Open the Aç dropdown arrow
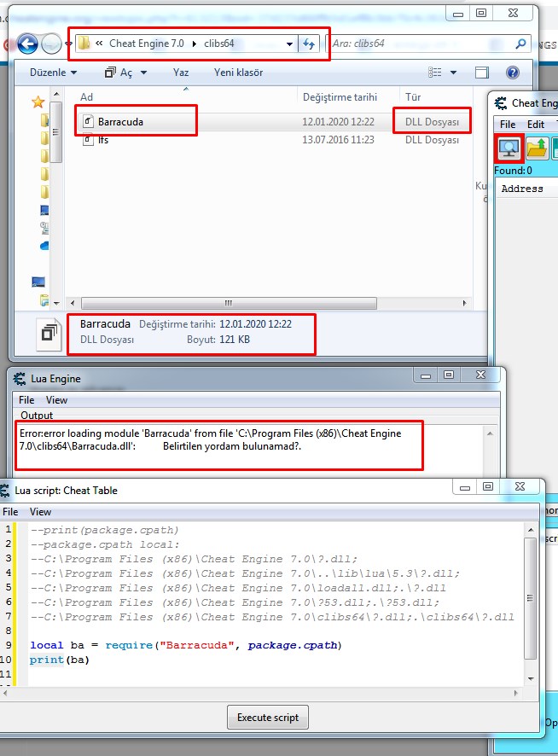The height and width of the screenshot is (756, 558). pyautogui.click(x=143, y=73)
